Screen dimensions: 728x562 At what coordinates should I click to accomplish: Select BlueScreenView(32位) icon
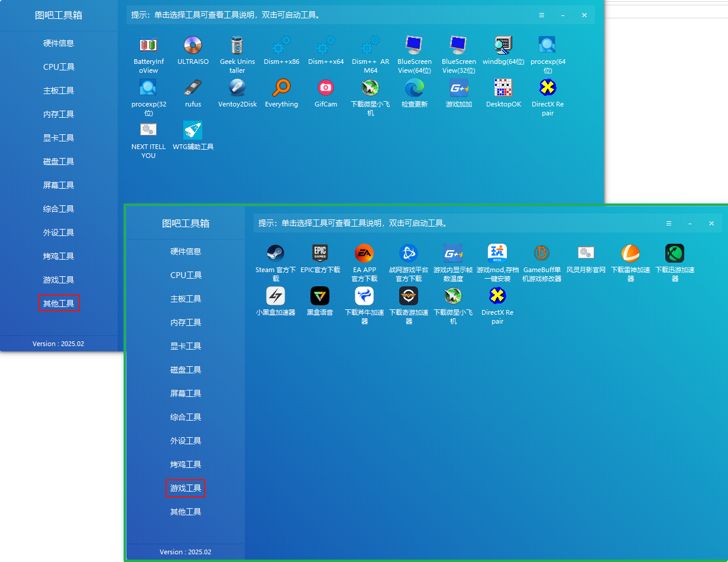(459, 45)
